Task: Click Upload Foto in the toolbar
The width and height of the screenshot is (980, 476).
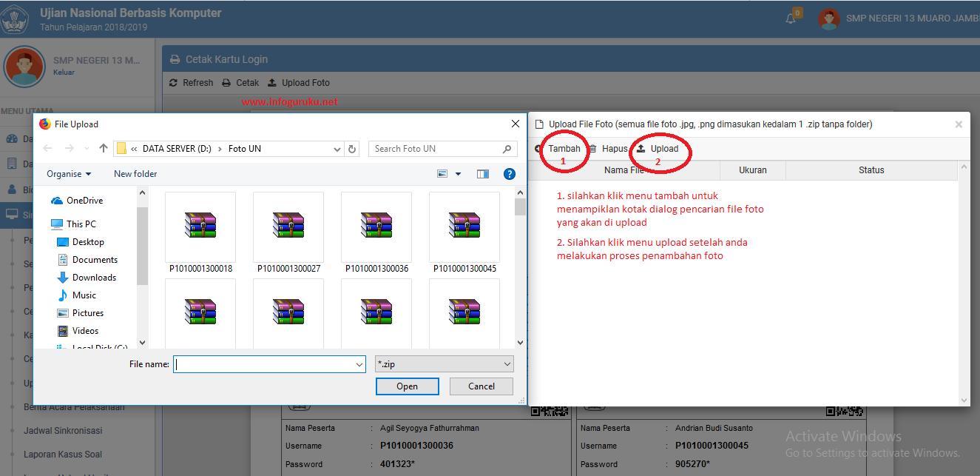Action: point(298,83)
